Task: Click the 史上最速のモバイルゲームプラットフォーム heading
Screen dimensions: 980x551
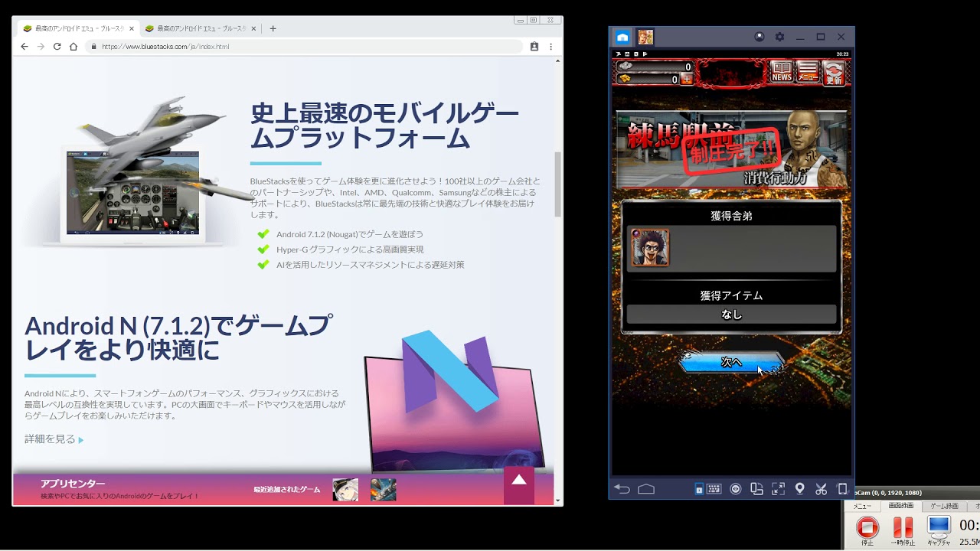Action: 384,126
